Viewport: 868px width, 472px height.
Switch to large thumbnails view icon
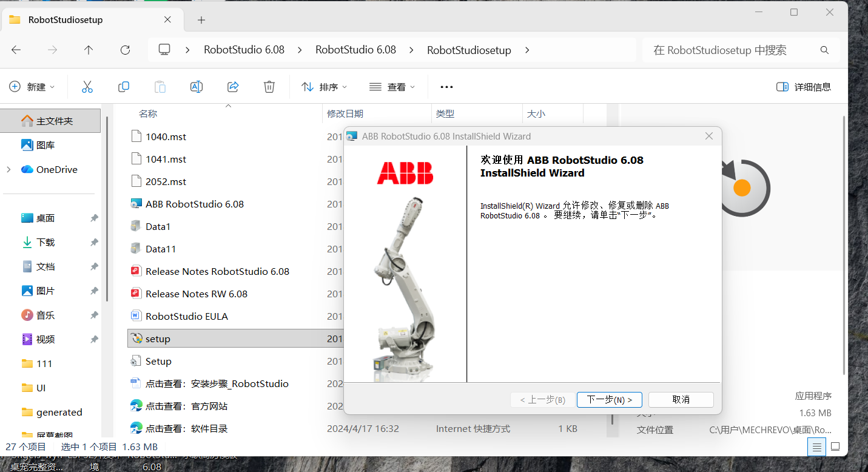click(x=835, y=447)
